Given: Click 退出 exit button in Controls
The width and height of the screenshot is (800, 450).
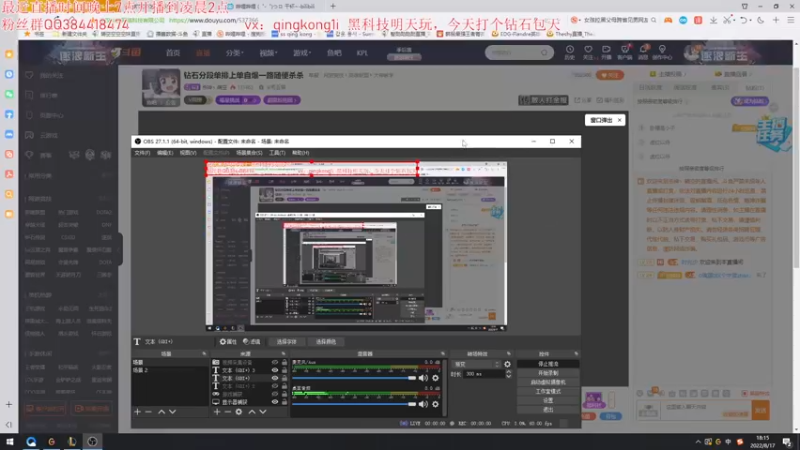Looking at the screenshot, I should tap(548, 410).
